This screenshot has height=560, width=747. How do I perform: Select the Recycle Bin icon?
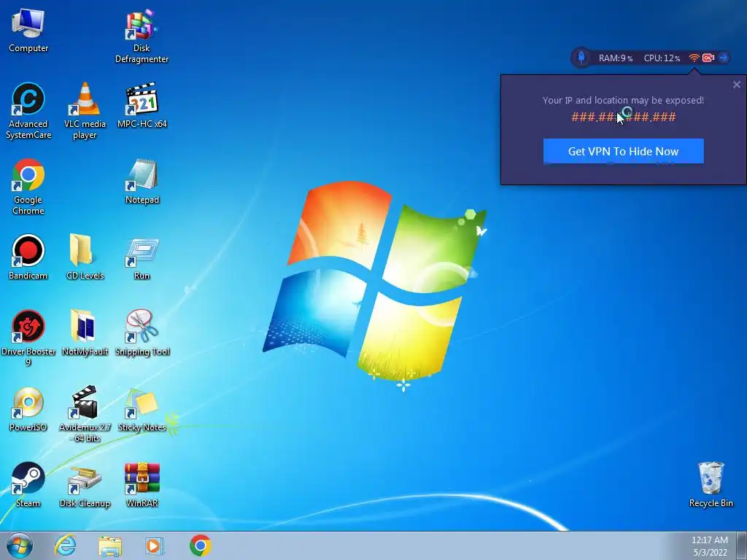[711, 484]
